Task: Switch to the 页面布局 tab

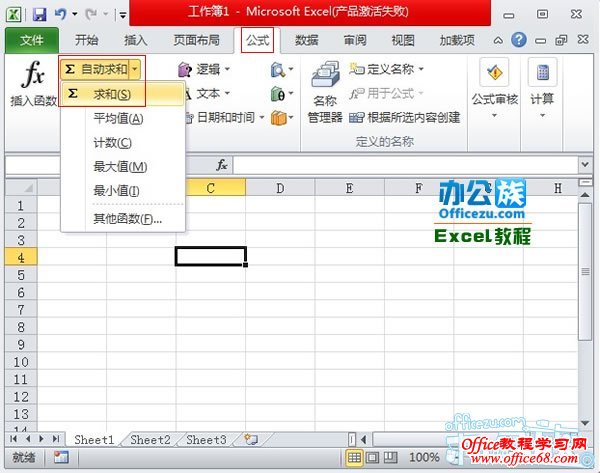Action: pos(197,40)
